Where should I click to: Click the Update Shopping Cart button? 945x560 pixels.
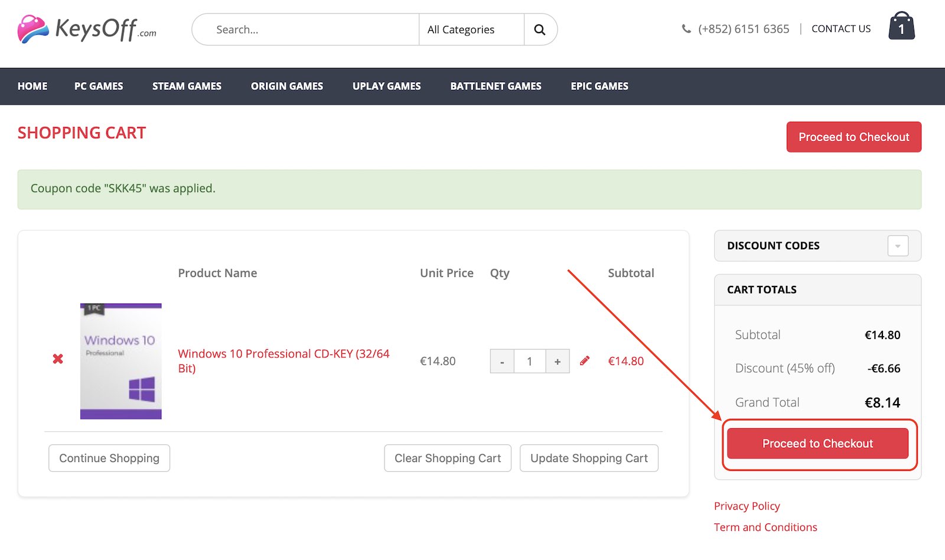tap(589, 458)
